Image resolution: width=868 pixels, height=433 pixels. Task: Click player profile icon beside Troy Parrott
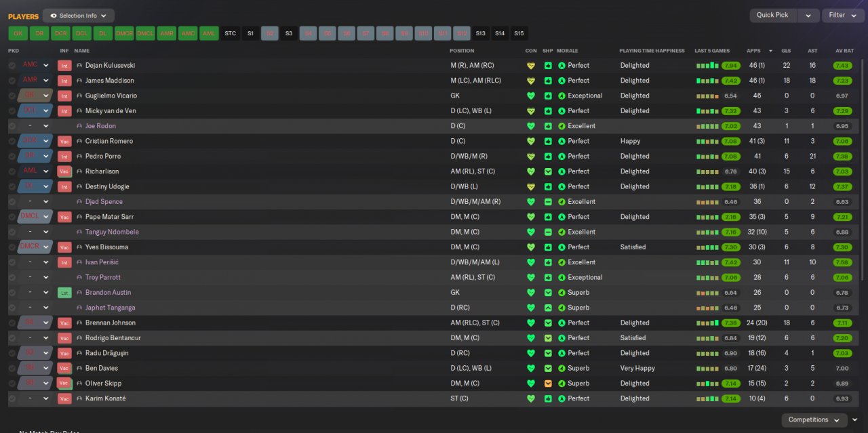click(x=79, y=278)
